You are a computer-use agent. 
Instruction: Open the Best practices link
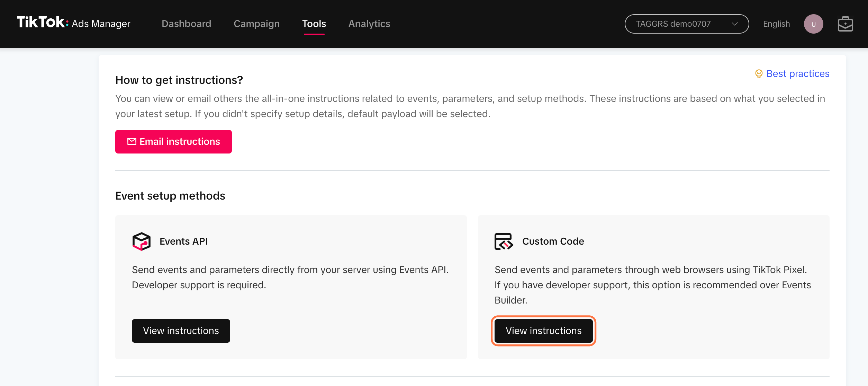tap(798, 73)
